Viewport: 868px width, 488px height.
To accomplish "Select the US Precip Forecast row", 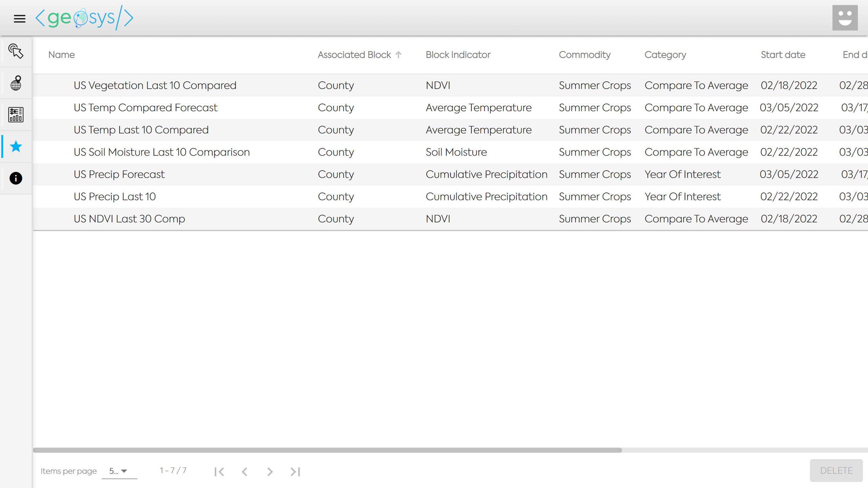I will tap(119, 174).
